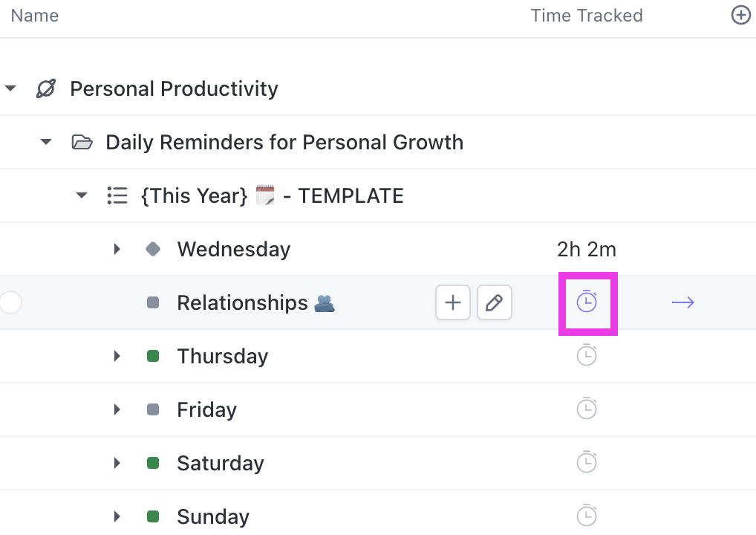
Task: Collapse the {This Year} TEMPLATE list
Action: (82, 195)
